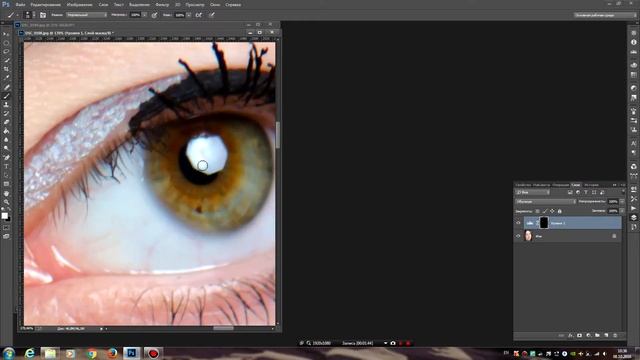The width and height of the screenshot is (640, 360).
Task: Add layer style fx at panel bottom
Action: (571, 335)
